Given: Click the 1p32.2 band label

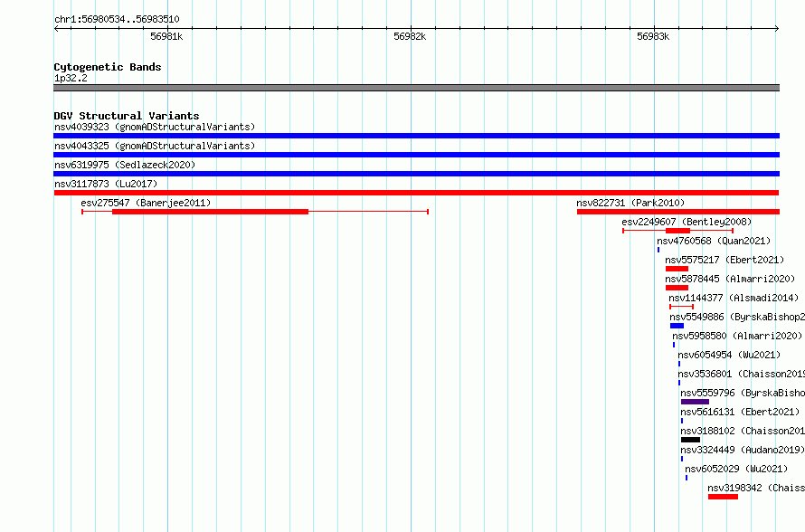Looking at the screenshot, I should click(71, 78).
